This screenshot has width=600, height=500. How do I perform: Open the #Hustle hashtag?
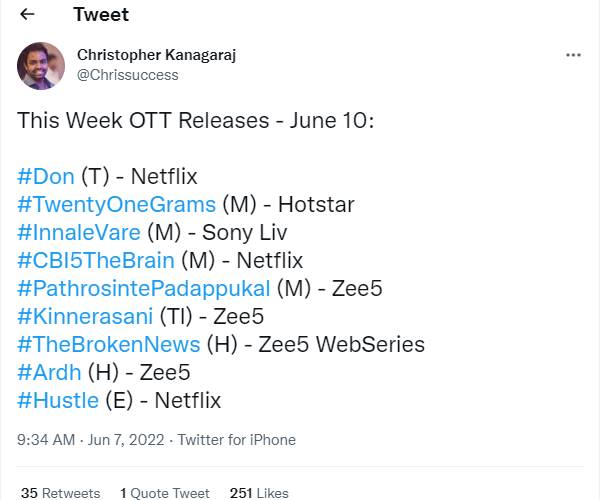click(x=58, y=400)
